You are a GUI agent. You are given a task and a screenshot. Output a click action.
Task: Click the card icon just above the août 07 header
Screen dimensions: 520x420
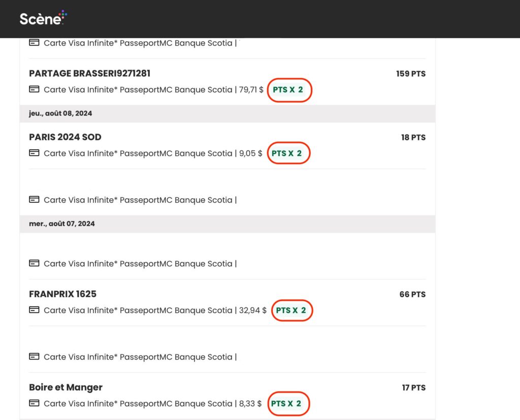(x=34, y=199)
